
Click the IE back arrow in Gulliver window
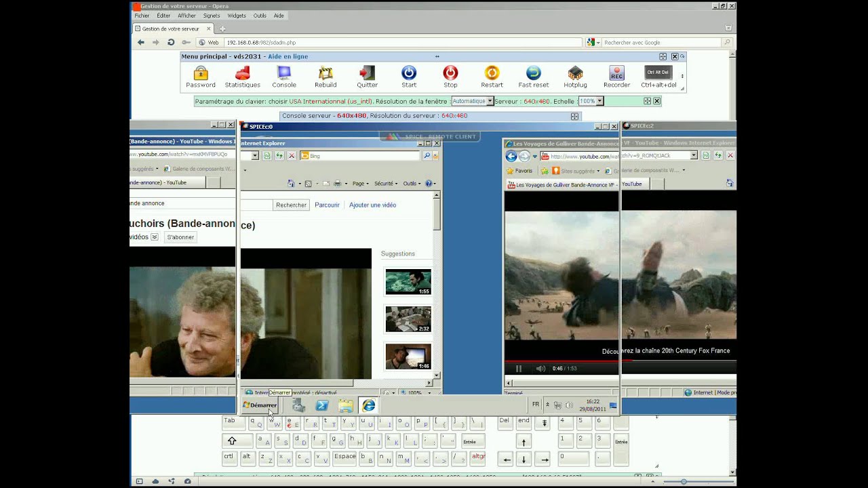[x=511, y=157]
